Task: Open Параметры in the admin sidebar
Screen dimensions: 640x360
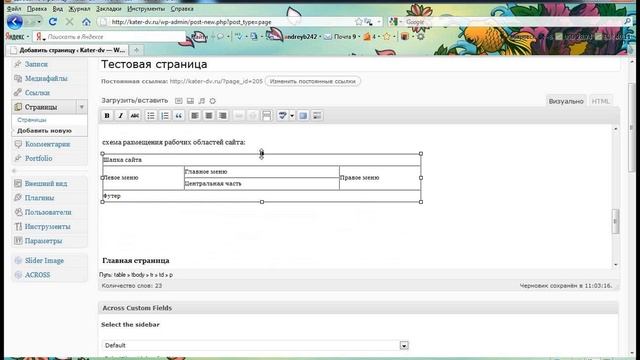Action: click(x=43, y=241)
